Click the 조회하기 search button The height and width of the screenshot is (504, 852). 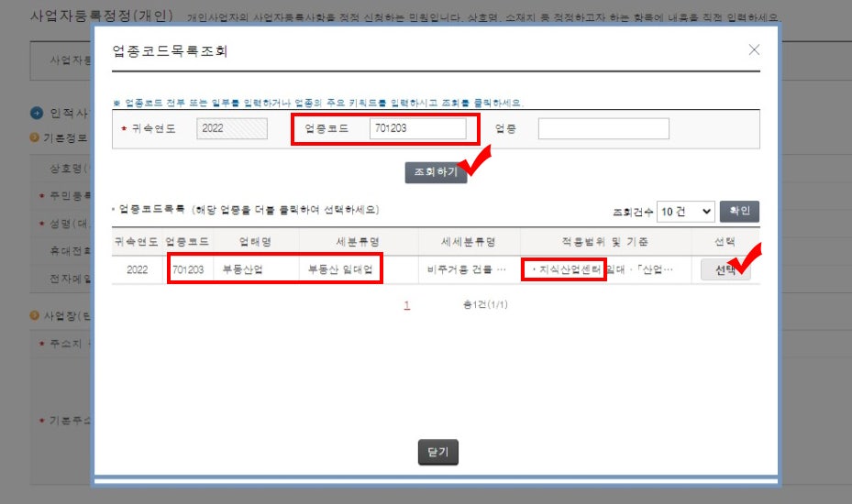coord(436,172)
